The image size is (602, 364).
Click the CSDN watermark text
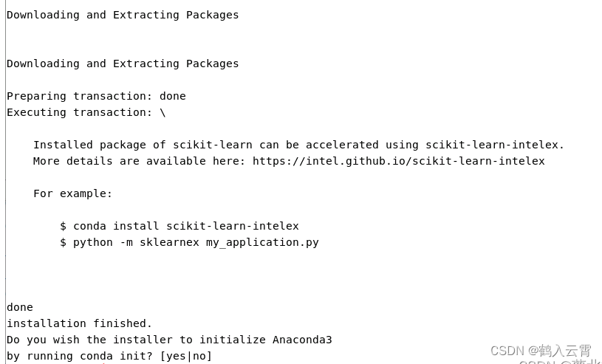pyautogui.click(x=541, y=351)
